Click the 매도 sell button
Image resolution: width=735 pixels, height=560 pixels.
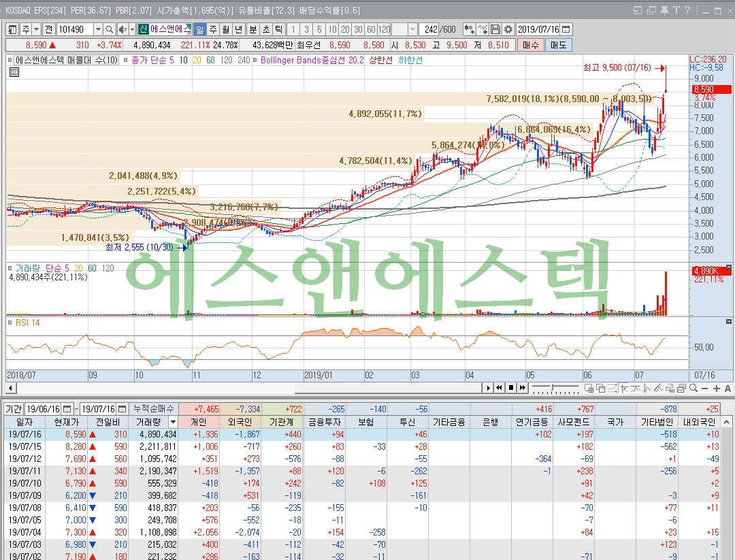[558, 45]
